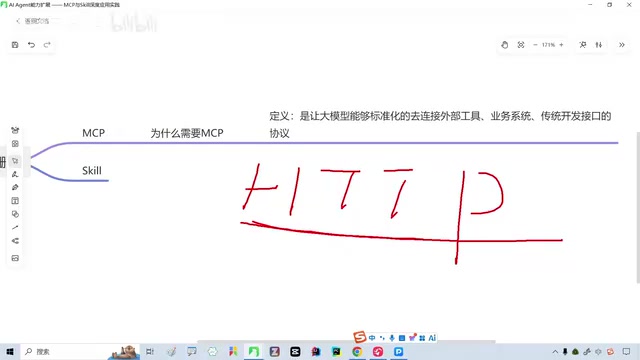The width and height of the screenshot is (640, 360).
Task: Click the table layout icon in left sidebar
Action: coord(15,201)
